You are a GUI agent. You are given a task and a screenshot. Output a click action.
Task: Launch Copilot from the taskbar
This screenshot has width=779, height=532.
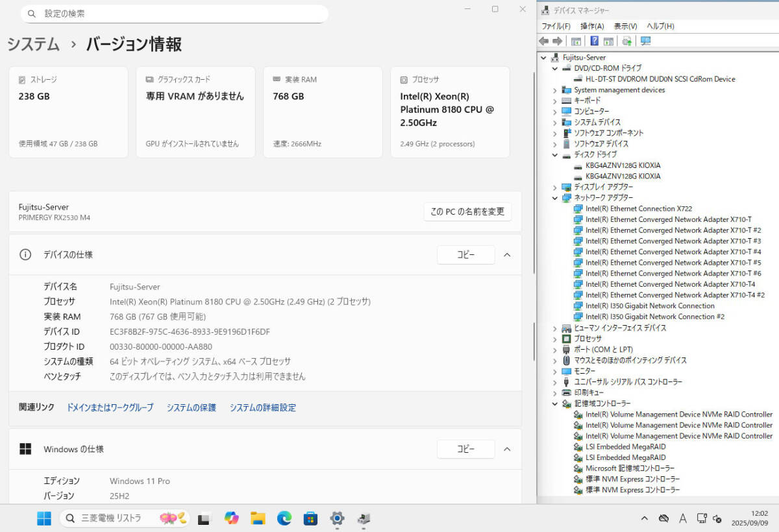click(231, 518)
